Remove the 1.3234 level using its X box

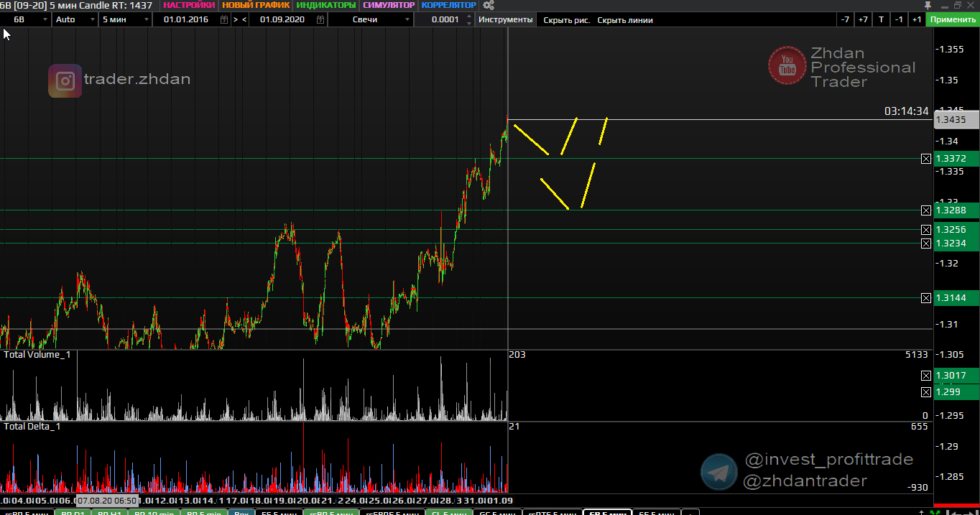[926, 243]
